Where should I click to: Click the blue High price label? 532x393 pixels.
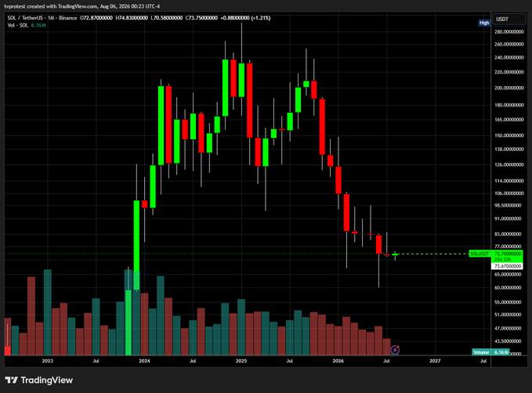click(484, 23)
